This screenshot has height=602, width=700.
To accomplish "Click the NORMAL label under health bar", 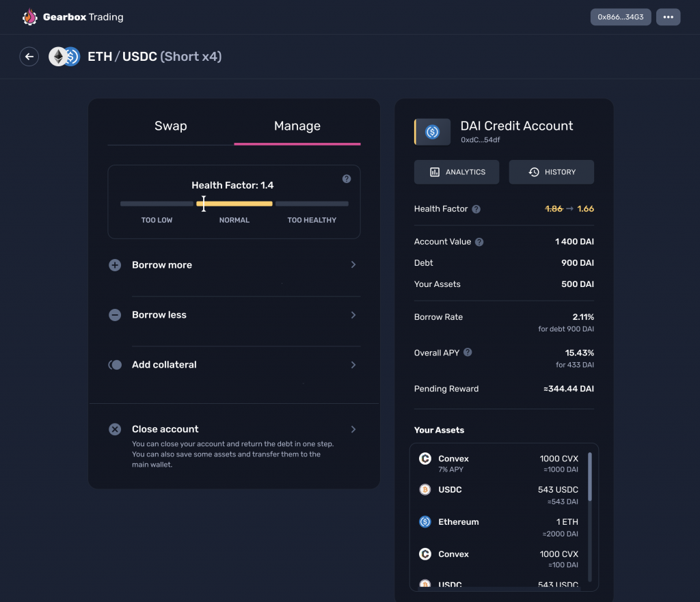I will coord(234,220).
